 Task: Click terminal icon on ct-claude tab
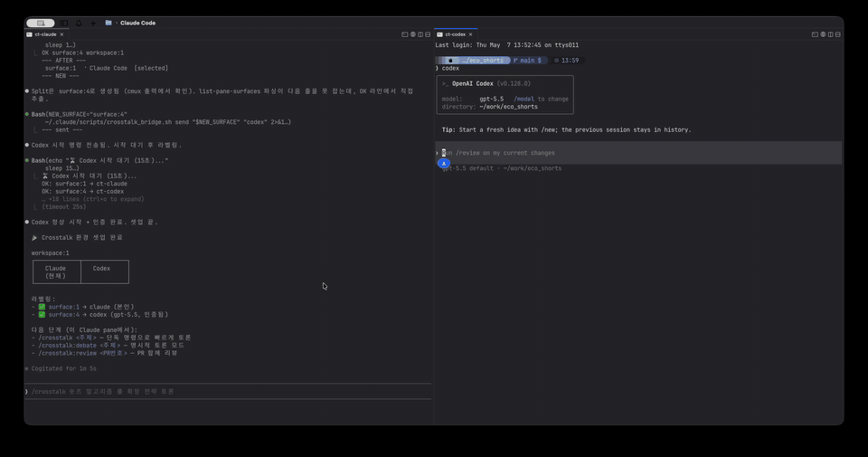(29, 34)
